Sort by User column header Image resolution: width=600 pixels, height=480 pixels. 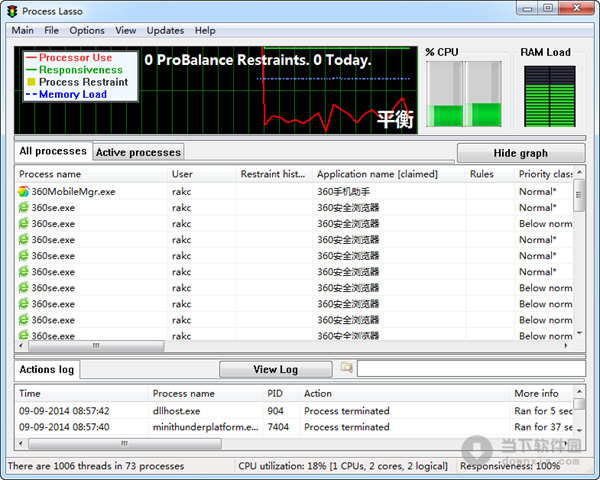coord(202,174)
